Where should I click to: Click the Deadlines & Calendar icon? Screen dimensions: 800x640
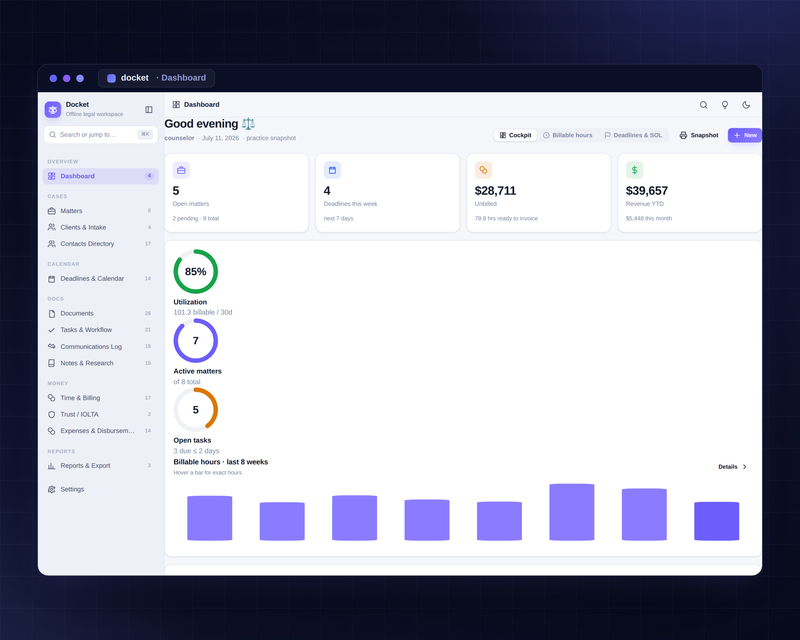point(52,279)
